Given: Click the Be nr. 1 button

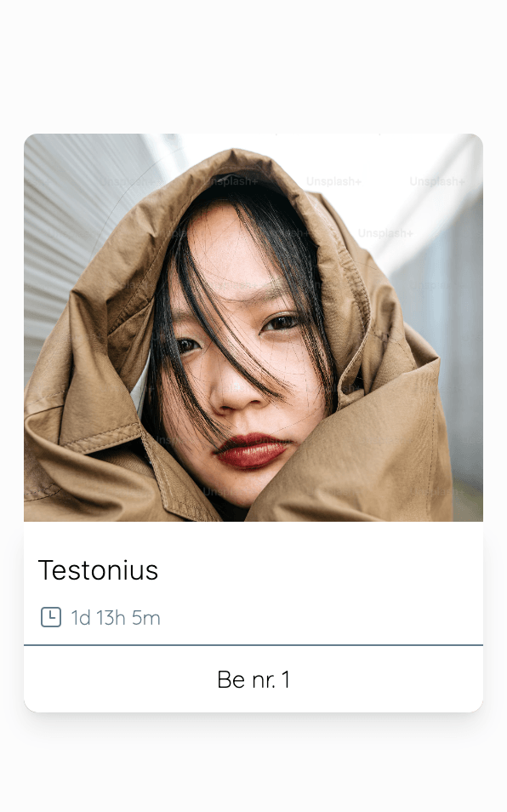Looking at the screenshot, I should [x=253, y=679].
